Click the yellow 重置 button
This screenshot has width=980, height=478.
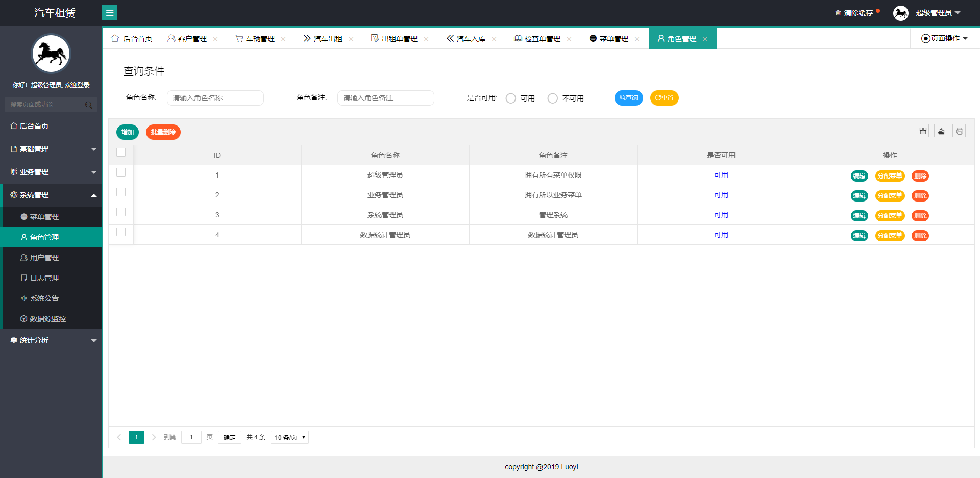pyautogui.click(x=665, y=98)
